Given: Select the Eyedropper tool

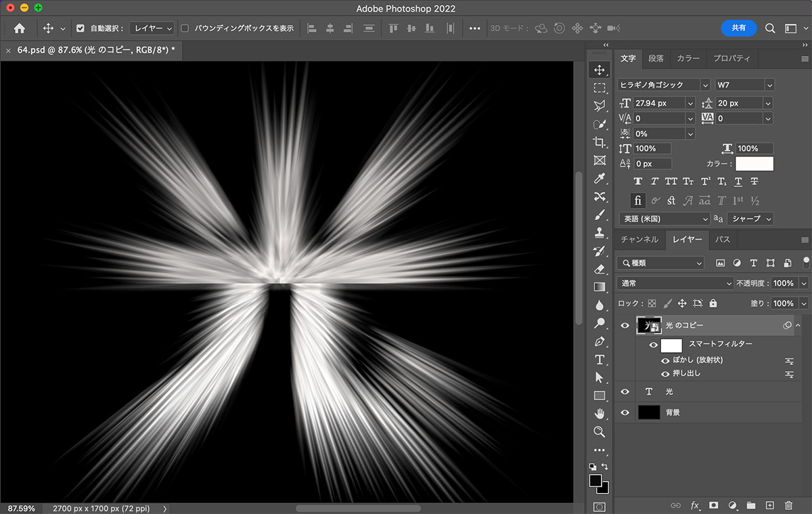Looking at the screenshot, I should pyautogui.click(x=599, y=179).
